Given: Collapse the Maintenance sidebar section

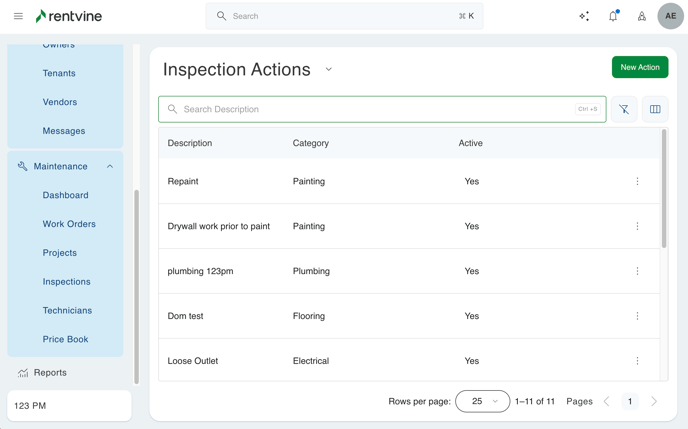Looking at the screenshot, I should pos(110,167).
